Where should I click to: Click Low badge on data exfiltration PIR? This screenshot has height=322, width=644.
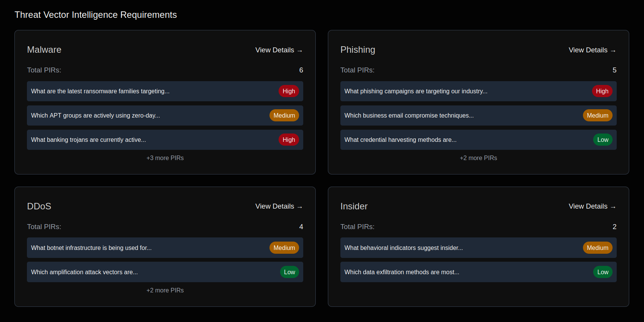tap(603, 272)
